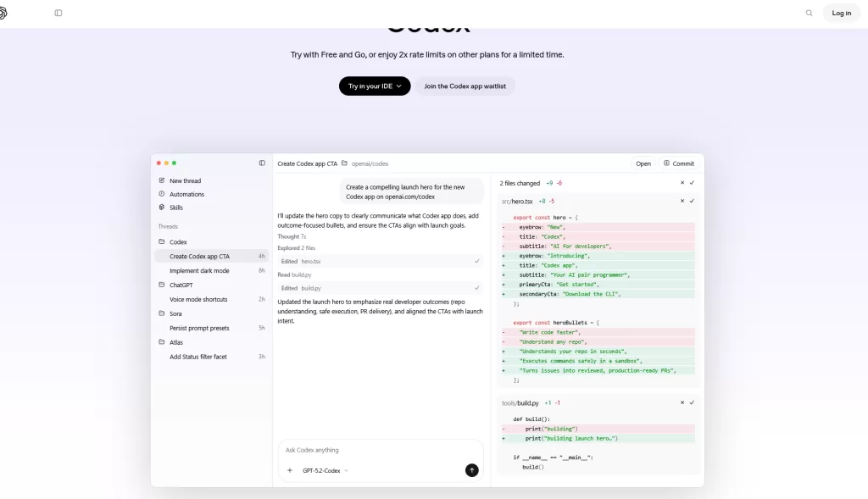
Task: Click the user prompt message bubble
Action: pyautogui.click(x=411, y=192)
